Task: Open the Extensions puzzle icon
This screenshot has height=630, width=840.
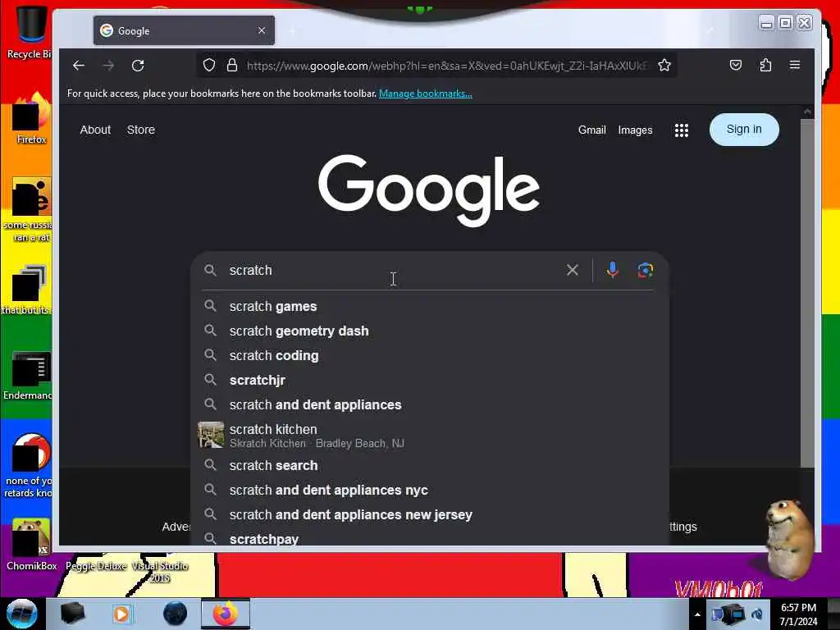Action: [x=765, y=65]
